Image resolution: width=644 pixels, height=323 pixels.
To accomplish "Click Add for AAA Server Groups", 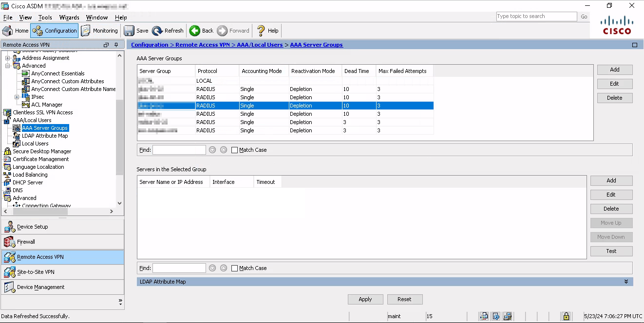I will 614,70.
